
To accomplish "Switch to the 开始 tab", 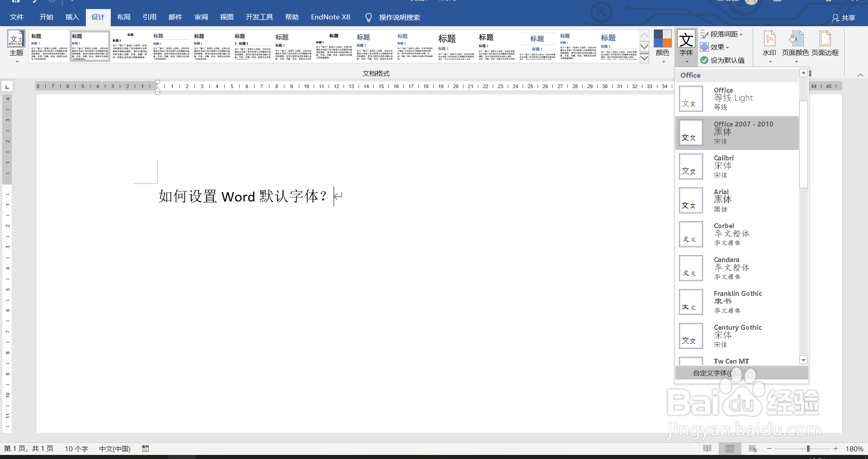I will coord(46,17).
